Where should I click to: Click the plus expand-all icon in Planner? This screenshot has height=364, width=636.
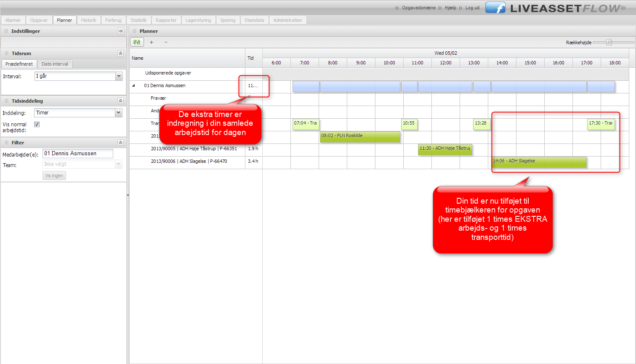(152, 42)
